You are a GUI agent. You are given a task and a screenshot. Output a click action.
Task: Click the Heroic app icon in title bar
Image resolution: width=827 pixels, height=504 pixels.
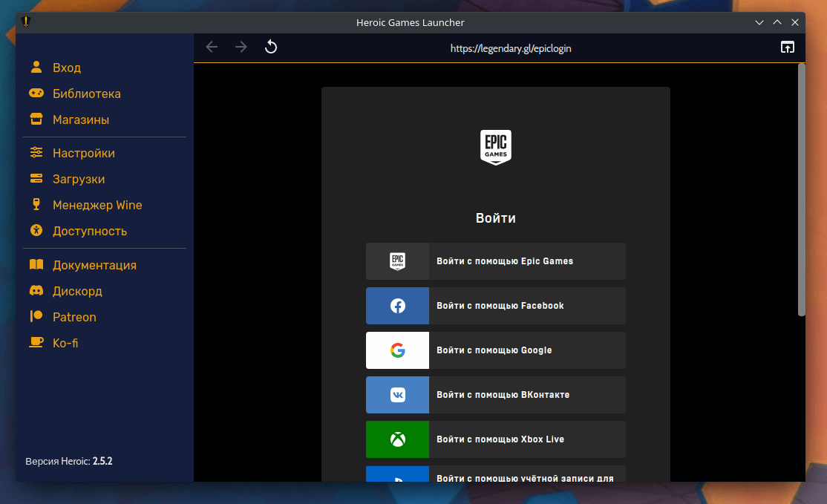pos(26,22)
